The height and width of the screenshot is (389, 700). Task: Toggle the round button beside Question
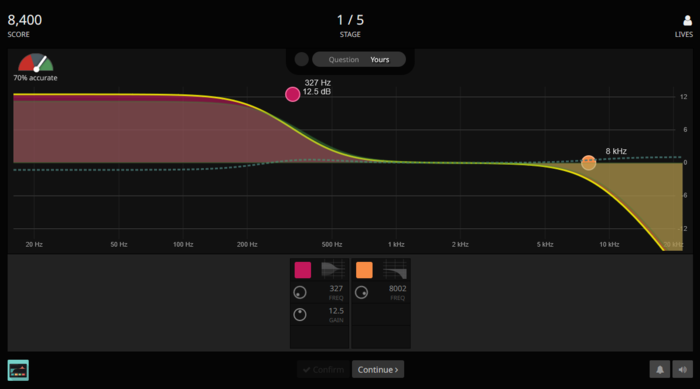[x=301, y=59]
